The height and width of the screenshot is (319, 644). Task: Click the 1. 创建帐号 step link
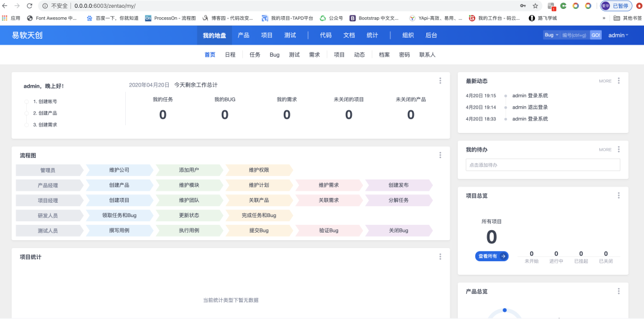pyautogui.click(x=45, y=101)
